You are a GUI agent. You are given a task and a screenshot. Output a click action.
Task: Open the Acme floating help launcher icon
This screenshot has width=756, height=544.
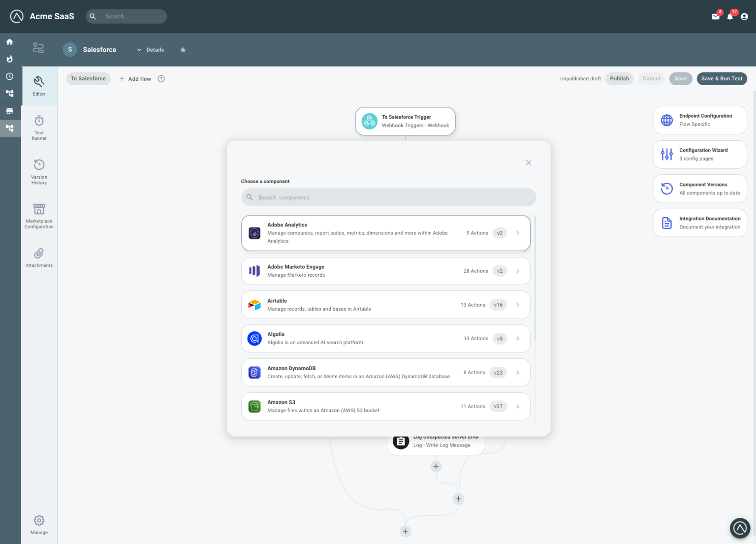(740, 528)
